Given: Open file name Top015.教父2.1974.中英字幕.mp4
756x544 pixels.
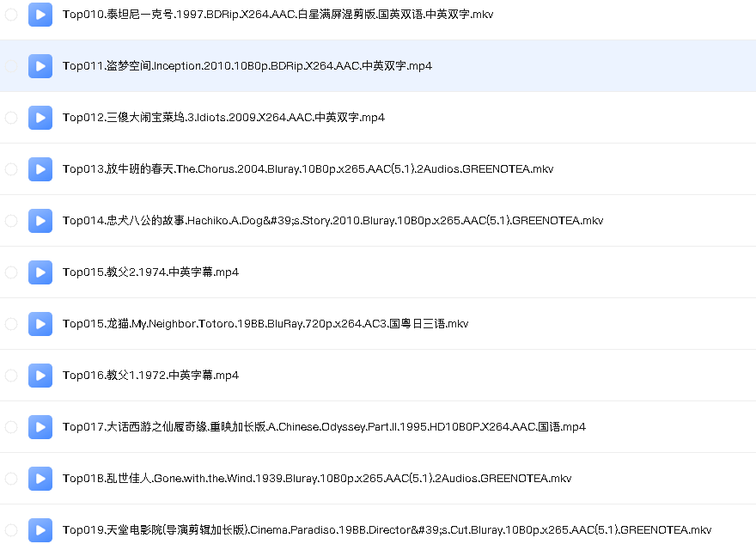Looking at the screenshot, I should (150, 272).
